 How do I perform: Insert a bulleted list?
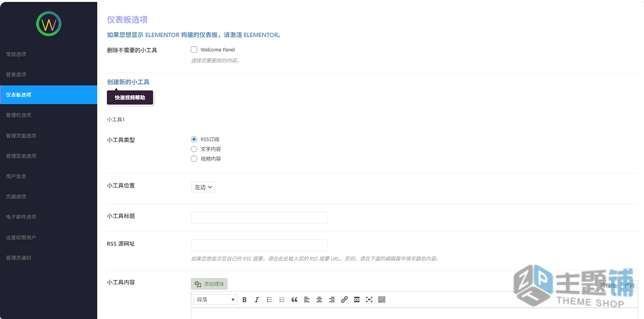point(269,300)
